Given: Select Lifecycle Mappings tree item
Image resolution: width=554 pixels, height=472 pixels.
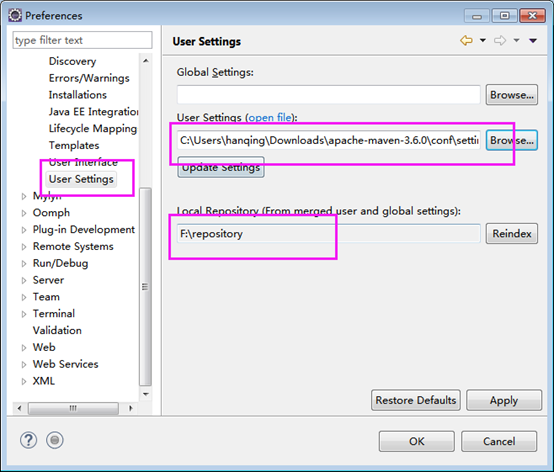Looking at the screenshot, I should [93, 129].
